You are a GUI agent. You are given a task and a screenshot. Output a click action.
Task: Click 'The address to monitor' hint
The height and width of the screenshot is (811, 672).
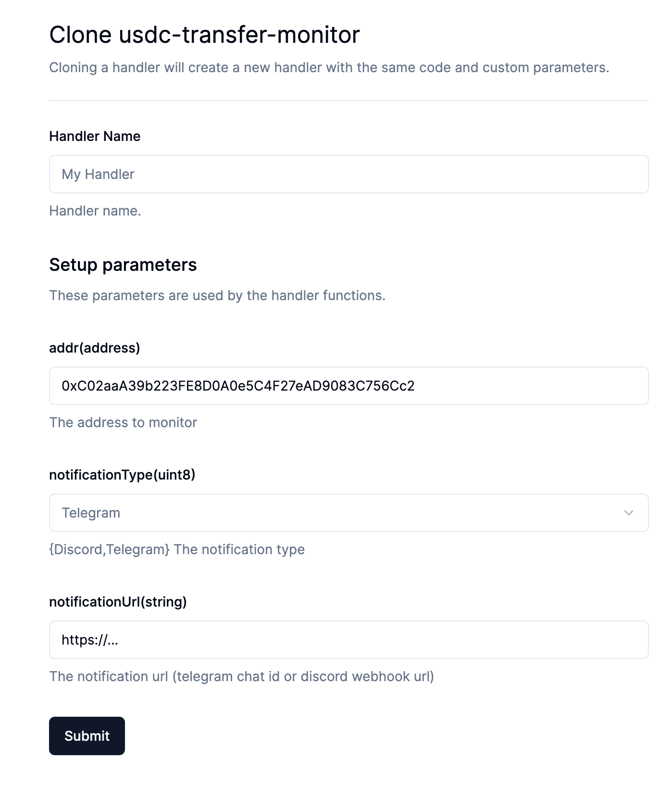coord(123,422)
